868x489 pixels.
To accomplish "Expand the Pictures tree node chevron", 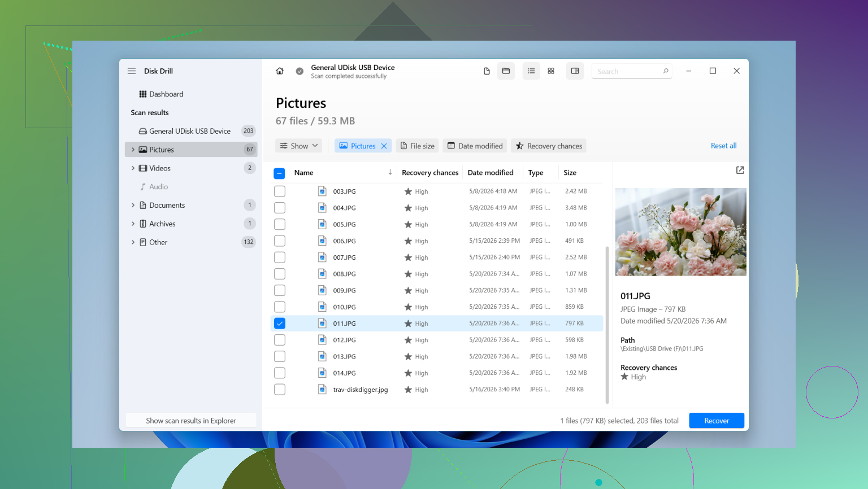I will click(x=133, y=150).
